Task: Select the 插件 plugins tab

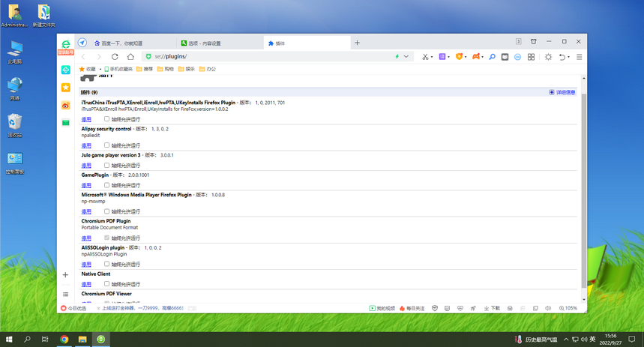Action: pos(307,43)
